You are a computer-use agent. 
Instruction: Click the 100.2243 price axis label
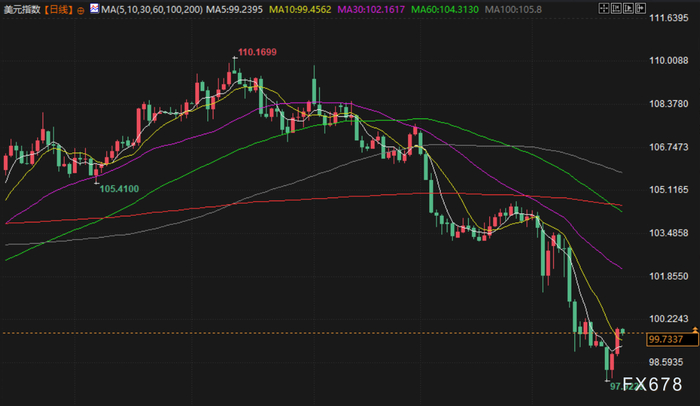[669, 319]
